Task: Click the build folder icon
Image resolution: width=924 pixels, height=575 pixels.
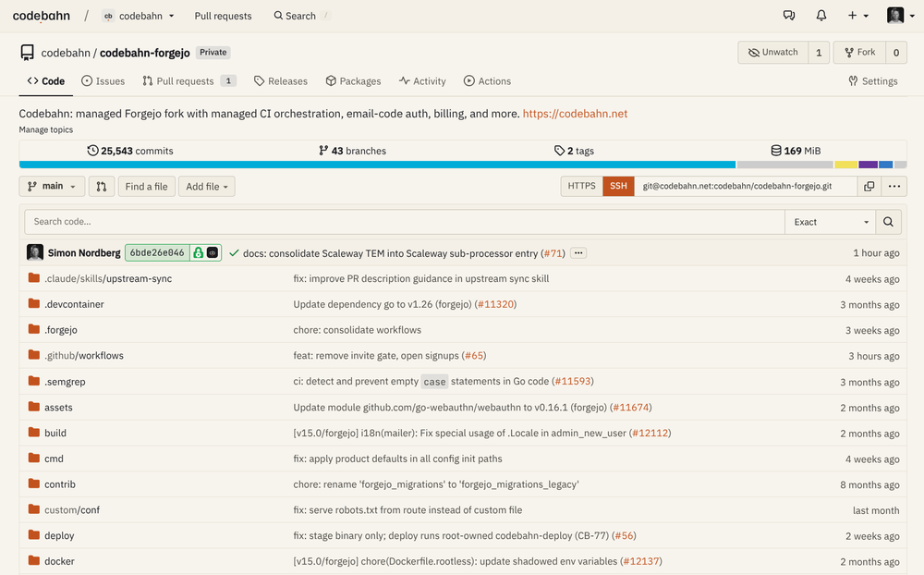Action: [34, 433]
